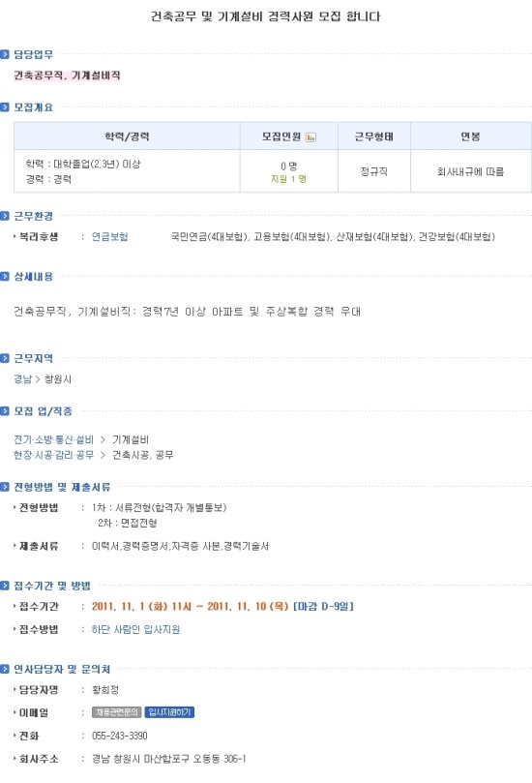532x783 pixels.
Task: Click the 입사지원하기 button
Action: [x=169, y=712]
